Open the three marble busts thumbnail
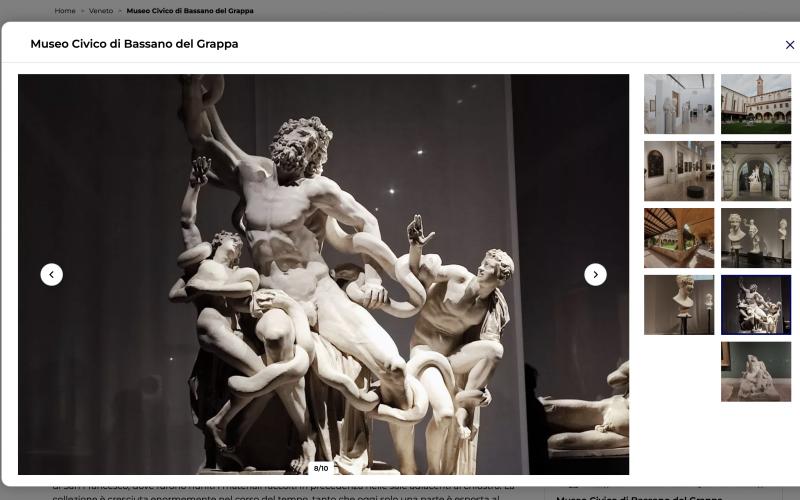Screen dimensions: 800x500 755,238
